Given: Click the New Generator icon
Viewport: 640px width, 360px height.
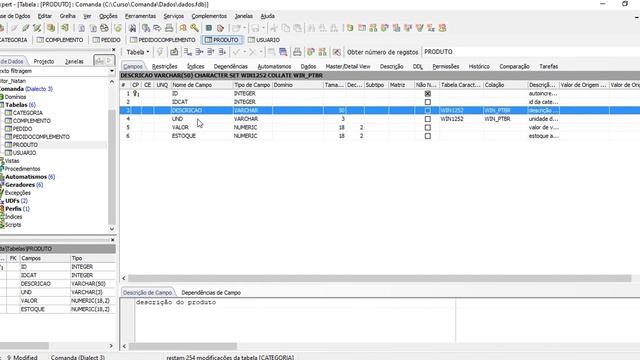Looking at the screenshot, I should tap(407, 28).
